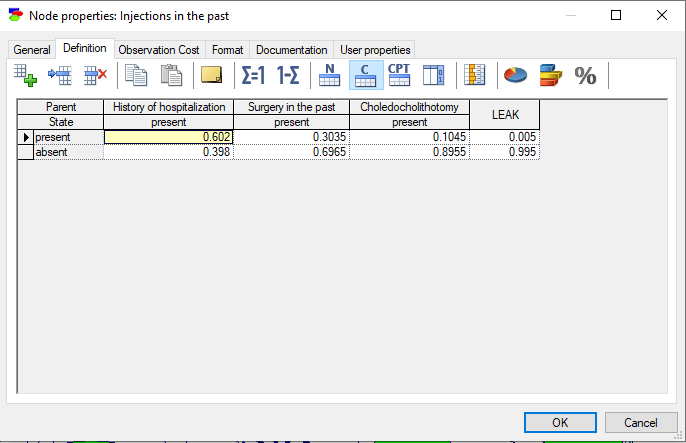Screen dimensions: 686x443
Task: Select the 'absent' state row label
Action: pos(69,152)
